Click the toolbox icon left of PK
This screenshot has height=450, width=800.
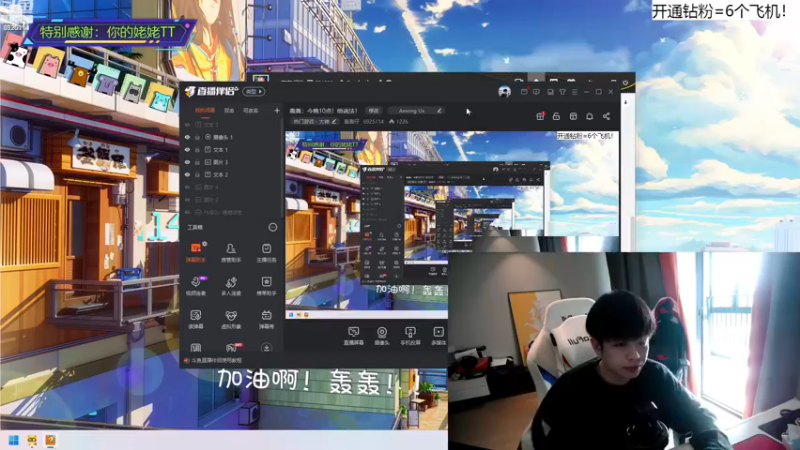pos(195,348)
